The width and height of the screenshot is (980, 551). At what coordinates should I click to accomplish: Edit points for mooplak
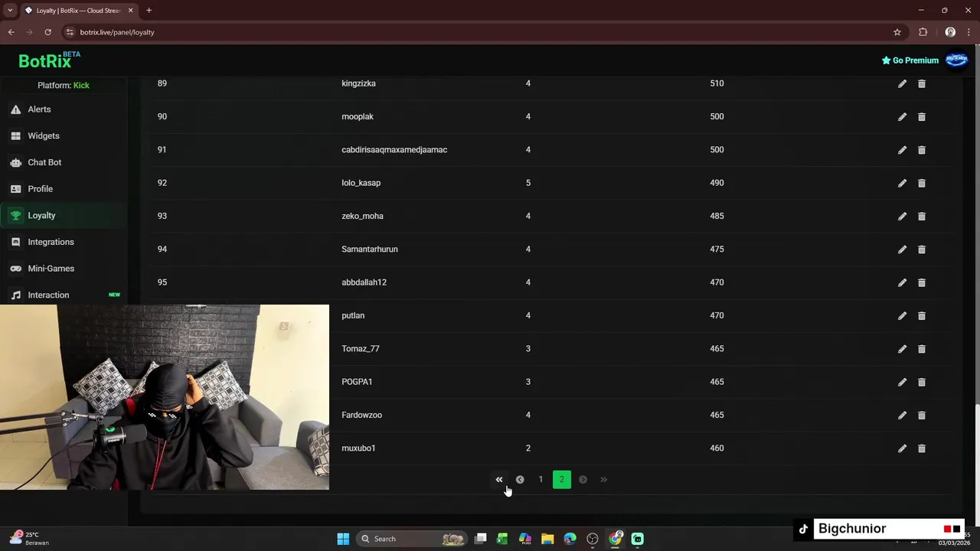(x=902, y=116)
